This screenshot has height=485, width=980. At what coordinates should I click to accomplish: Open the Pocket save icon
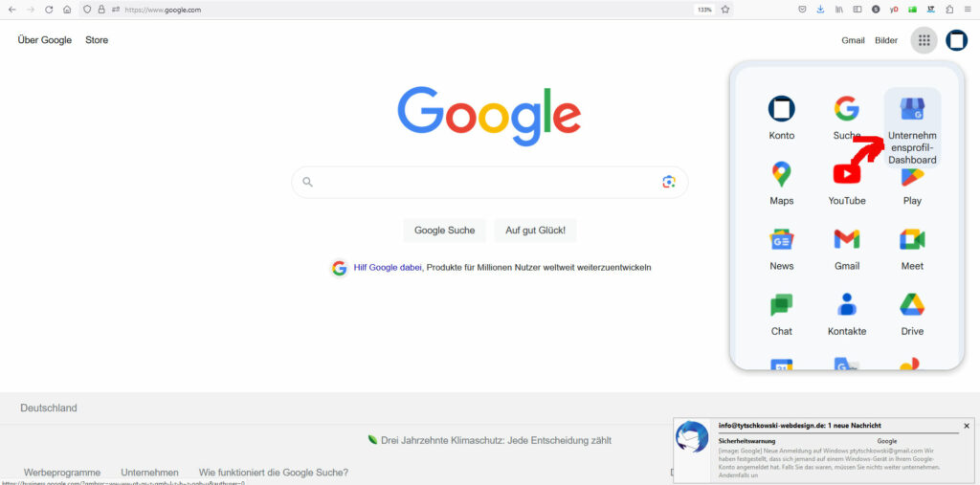[803, 10]
